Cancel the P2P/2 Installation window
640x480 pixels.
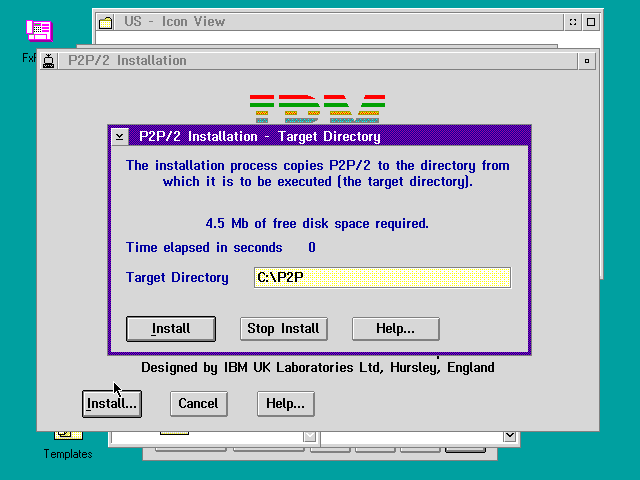click(x=198, y=404)
